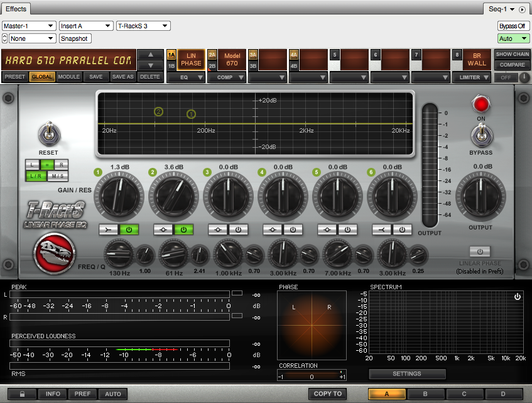Click the DELETE preset button
The height and width of the screenshot is (403, 532).
tap(150, 77)
